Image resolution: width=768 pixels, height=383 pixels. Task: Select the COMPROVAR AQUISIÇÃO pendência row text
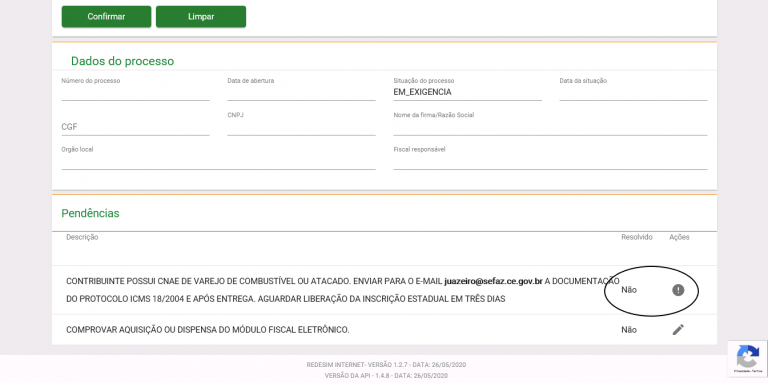pyautogui.click(x=208, y=330)
